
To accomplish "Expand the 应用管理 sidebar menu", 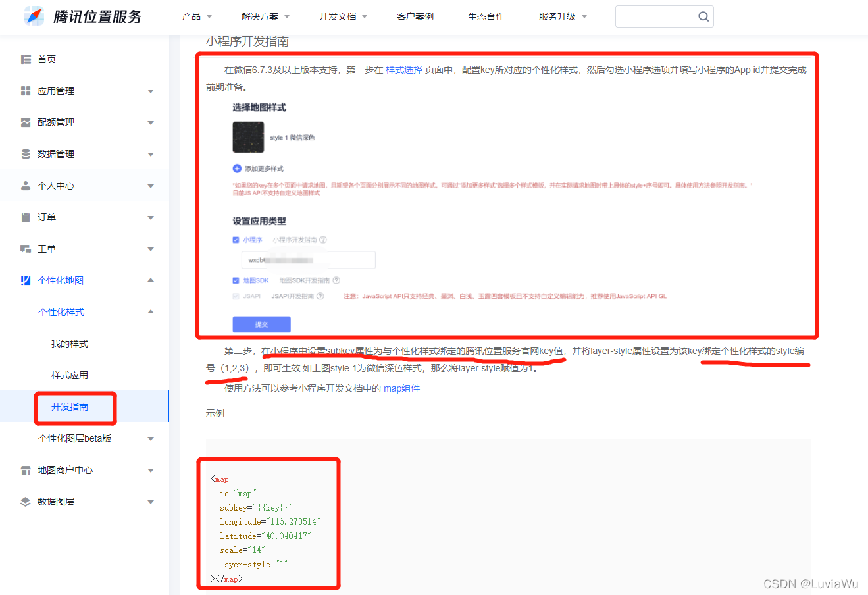I will [x=151, y=91].
